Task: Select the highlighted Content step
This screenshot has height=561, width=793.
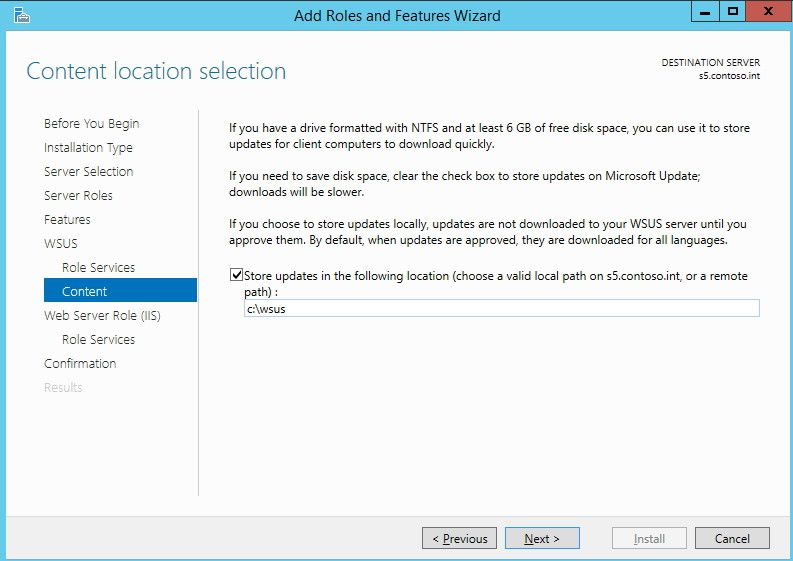Action: click(120, 290)
